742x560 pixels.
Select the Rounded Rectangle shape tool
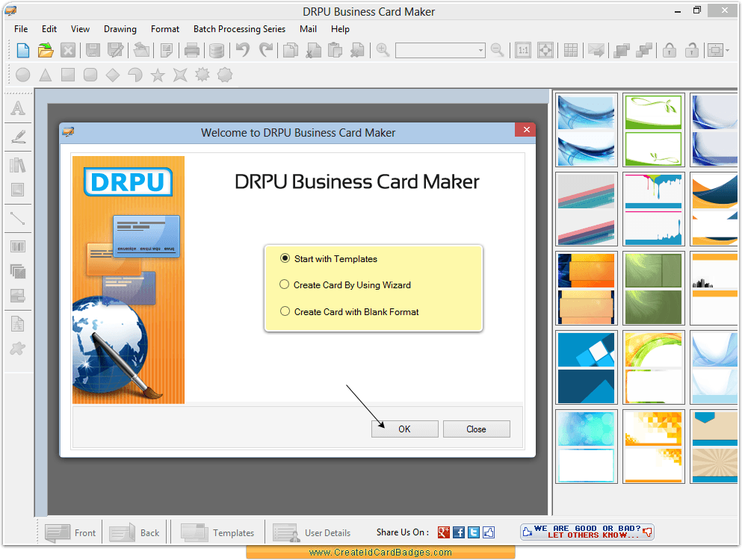click(x=90, y=75)
